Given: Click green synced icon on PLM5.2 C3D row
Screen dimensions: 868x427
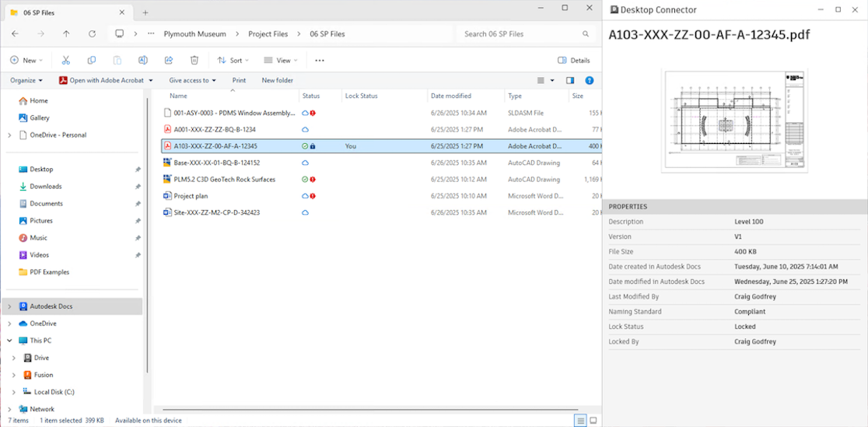Looking at the screenshot, I should (x=305, y=180).
